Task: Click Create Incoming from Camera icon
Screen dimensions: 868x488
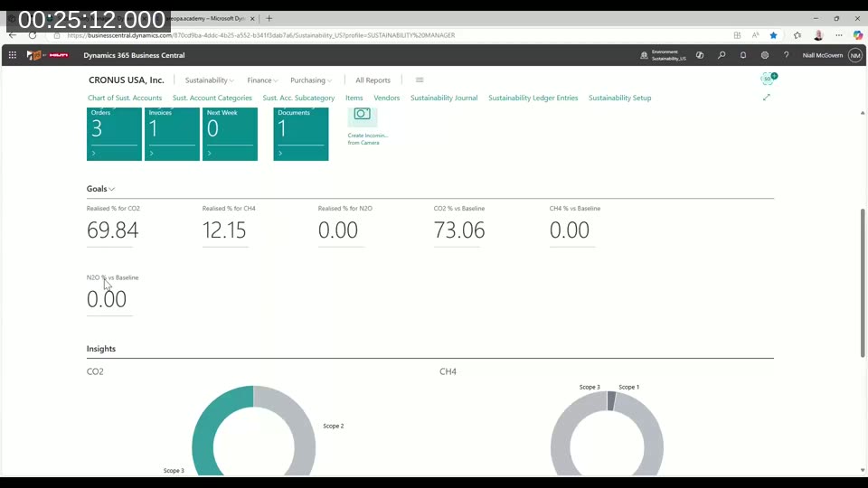Action: [x=362, y=115]
